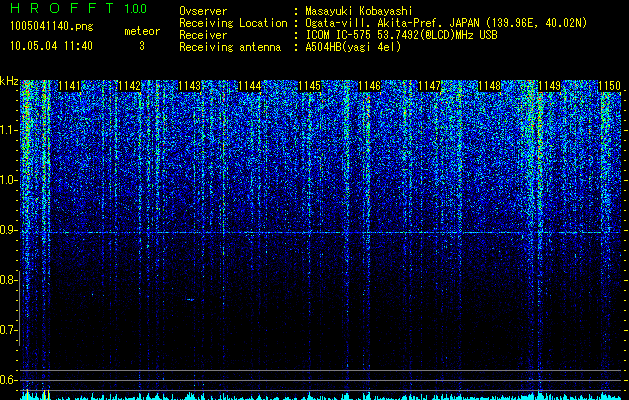
Task: Click the Receiving antenna label
Action: 230,47
